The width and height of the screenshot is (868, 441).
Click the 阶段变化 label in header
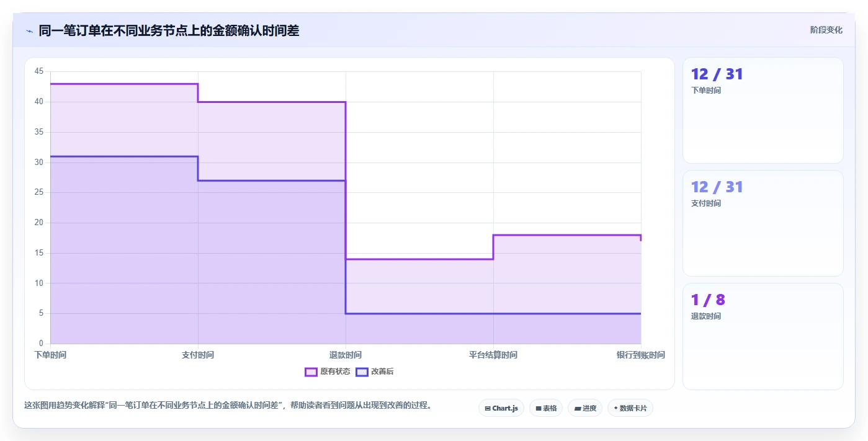(x=826, y=30)
